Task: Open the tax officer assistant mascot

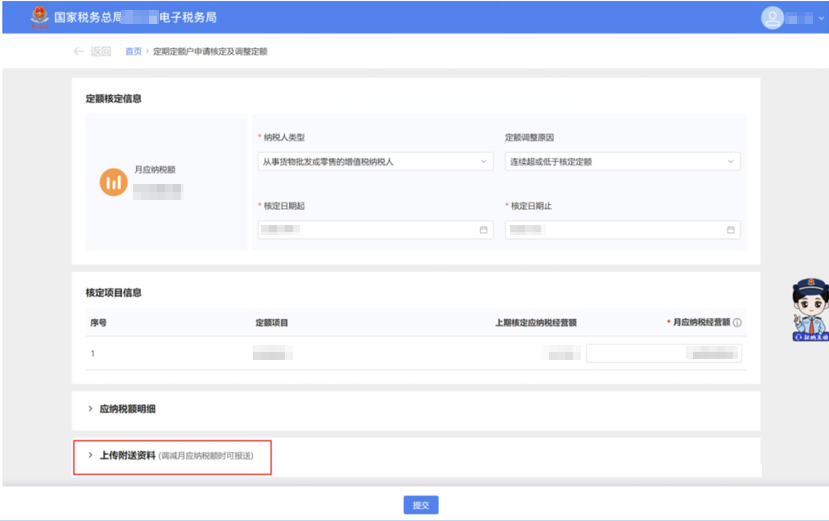Action: [x=808, y=310]
